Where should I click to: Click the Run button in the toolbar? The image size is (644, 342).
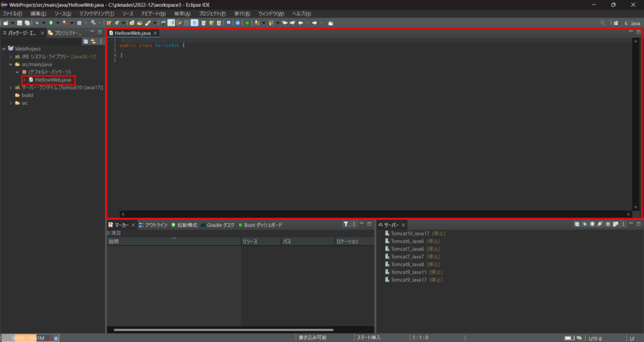click(50, 23)
